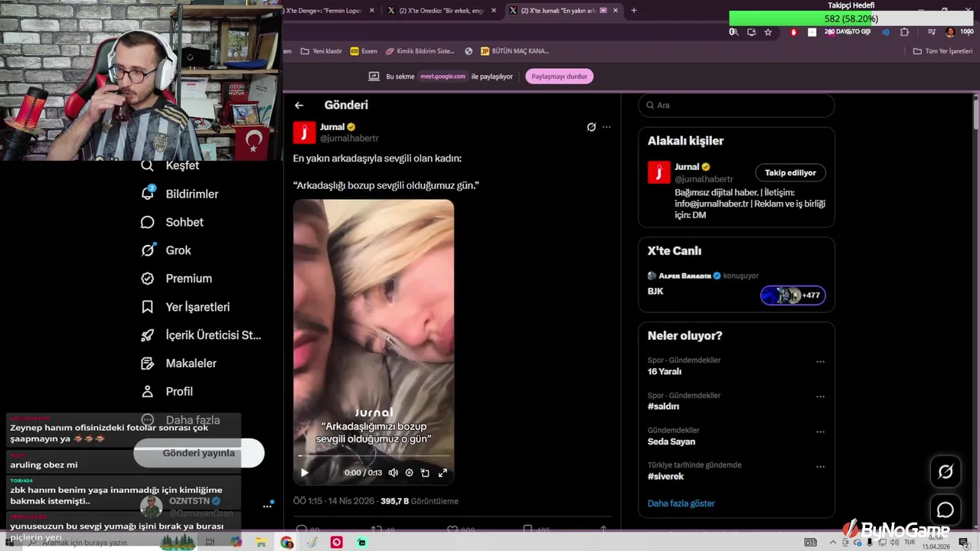This screenshot has height=551, width=980.
Task: Bookmark this page with star icon
Action: [x=768, y=32]
